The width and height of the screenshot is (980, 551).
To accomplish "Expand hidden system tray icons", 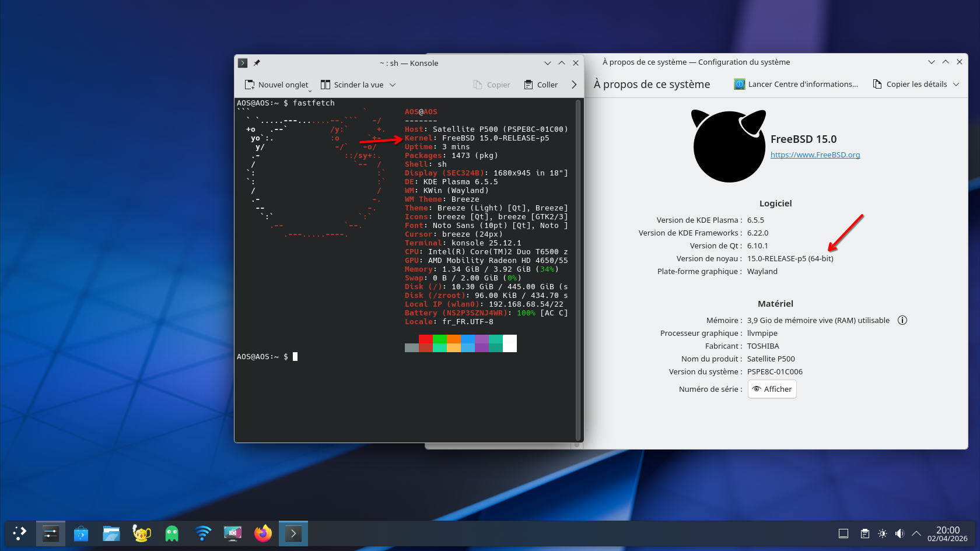I will pos(916,533).
